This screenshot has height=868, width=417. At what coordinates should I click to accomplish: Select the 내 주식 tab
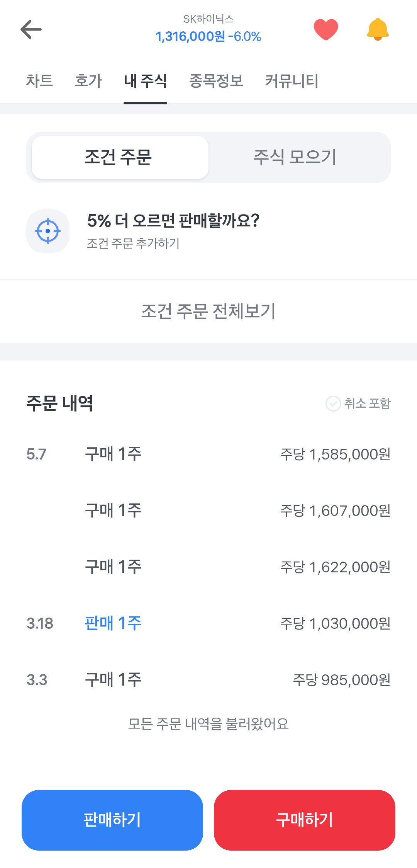[x=145, y=81]
